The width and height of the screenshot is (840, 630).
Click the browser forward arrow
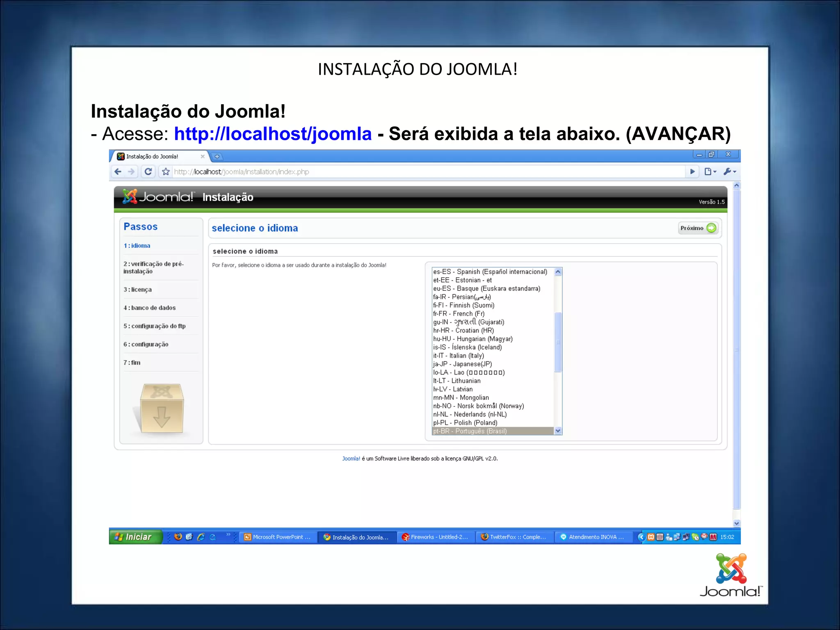tap(131, 172)
